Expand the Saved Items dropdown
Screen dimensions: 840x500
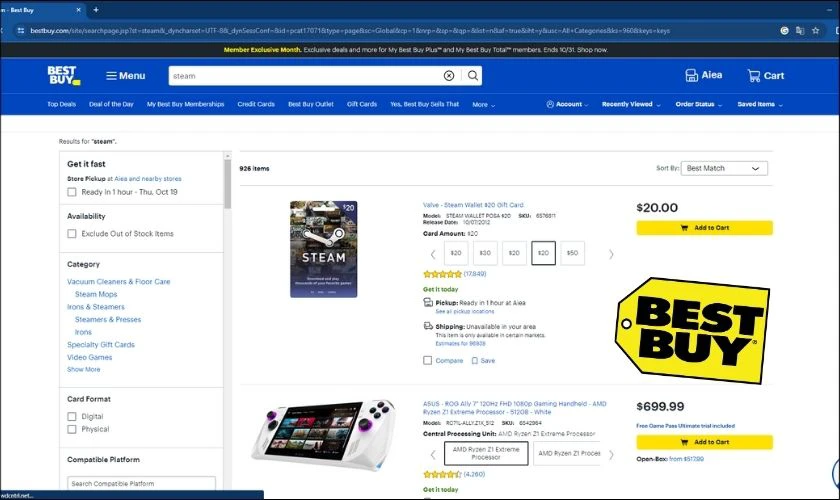(x=760, y=104)
